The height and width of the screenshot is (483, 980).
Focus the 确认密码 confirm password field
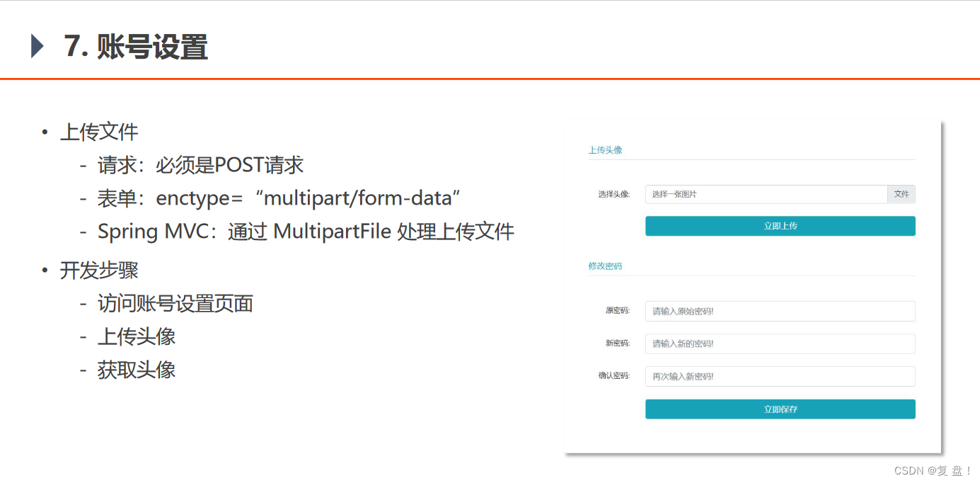point(780,377)
